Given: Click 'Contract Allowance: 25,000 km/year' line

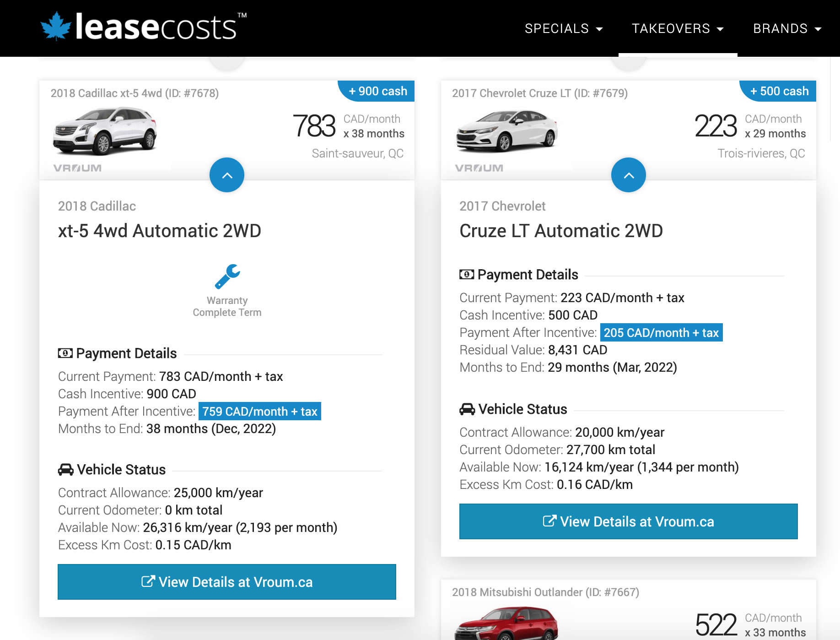Looking at the screenshot, I should point(161,493).
